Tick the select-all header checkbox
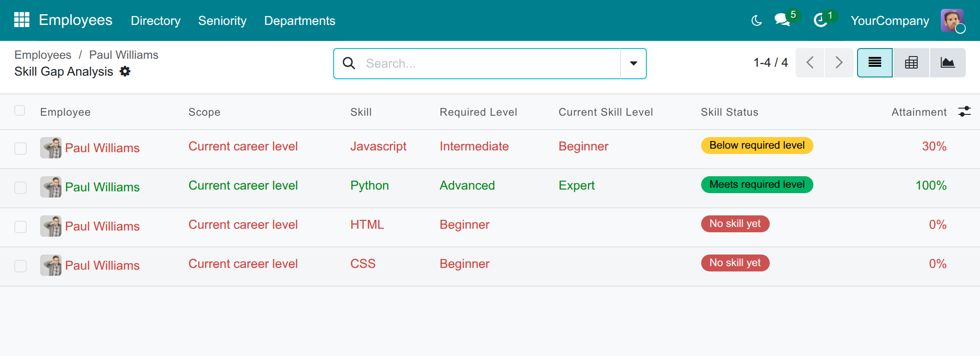 [20, 110]
